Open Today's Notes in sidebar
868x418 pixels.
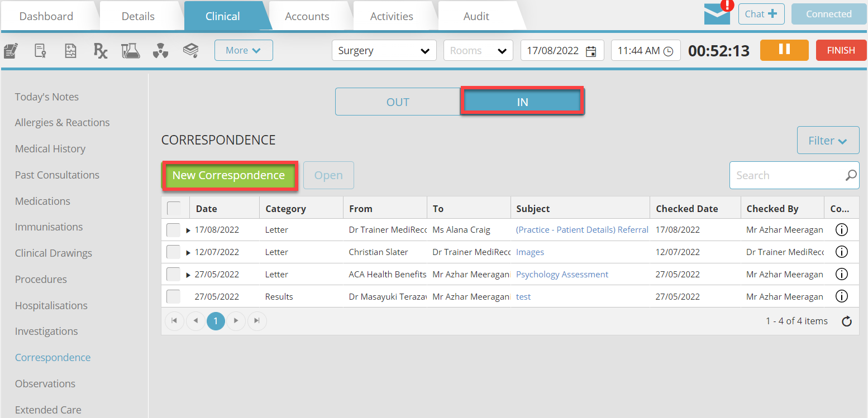[x=47, y=97]
